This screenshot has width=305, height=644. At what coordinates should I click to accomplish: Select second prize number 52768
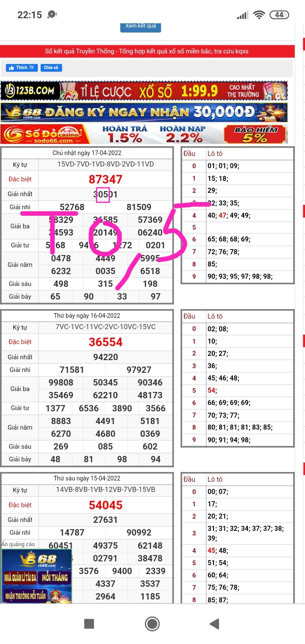72,207
